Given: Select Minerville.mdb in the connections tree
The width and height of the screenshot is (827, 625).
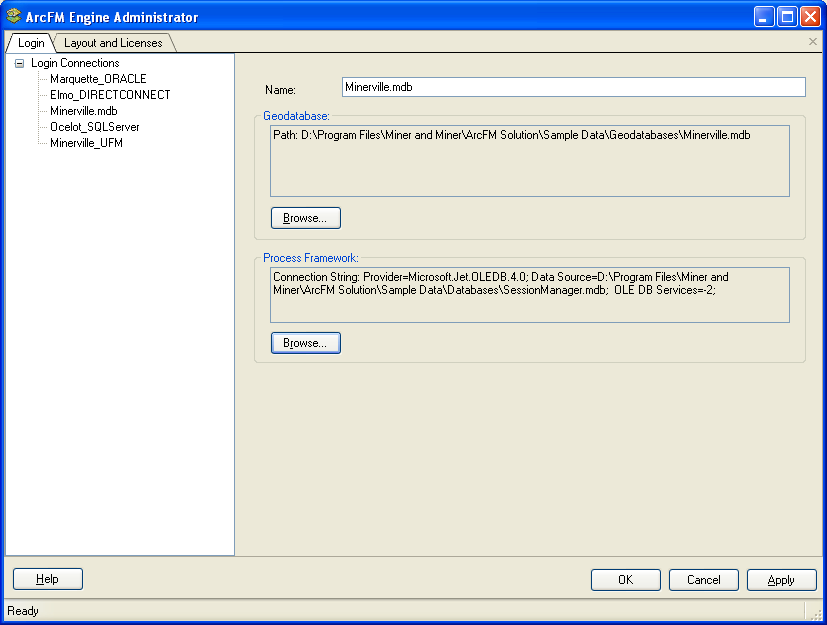Looking at the screenshot, I should [x=83, y=111].
